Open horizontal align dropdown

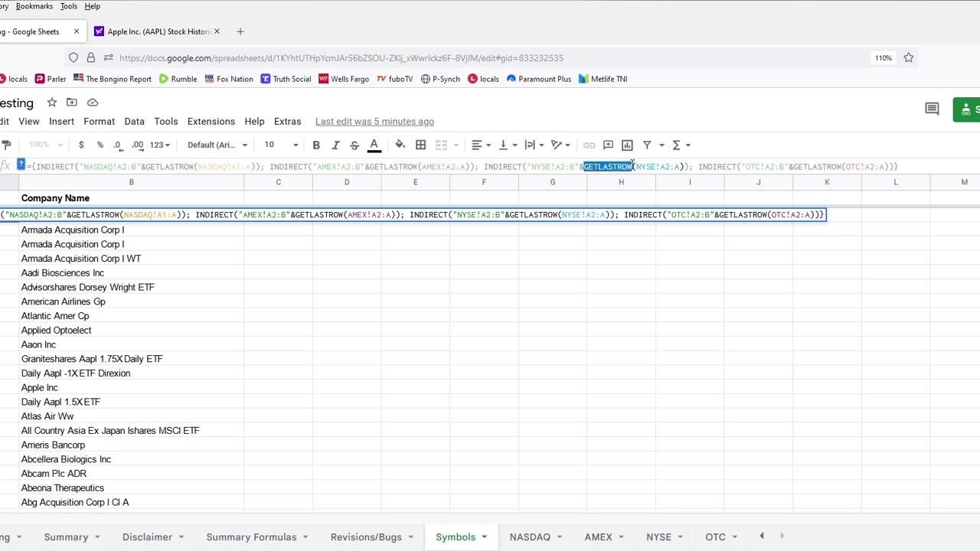[x=481, y=145]
